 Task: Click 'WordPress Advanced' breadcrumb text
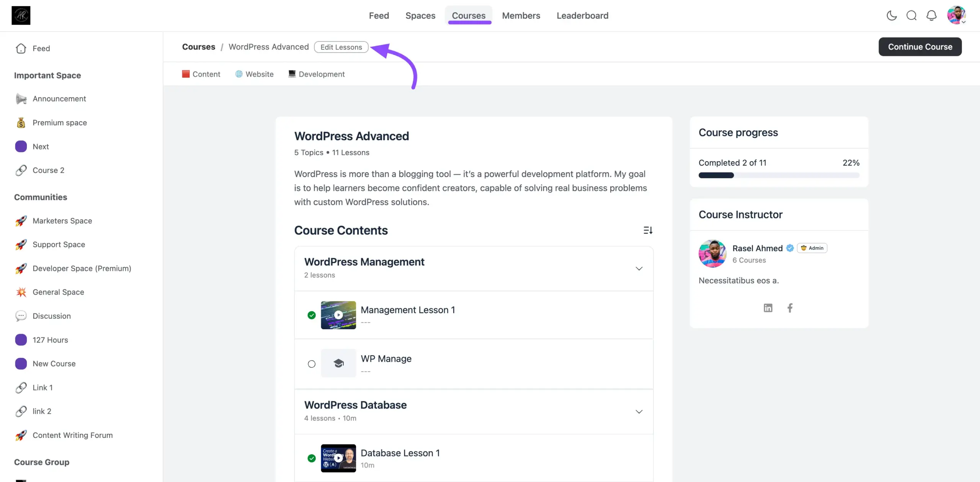tap(269, 47)
